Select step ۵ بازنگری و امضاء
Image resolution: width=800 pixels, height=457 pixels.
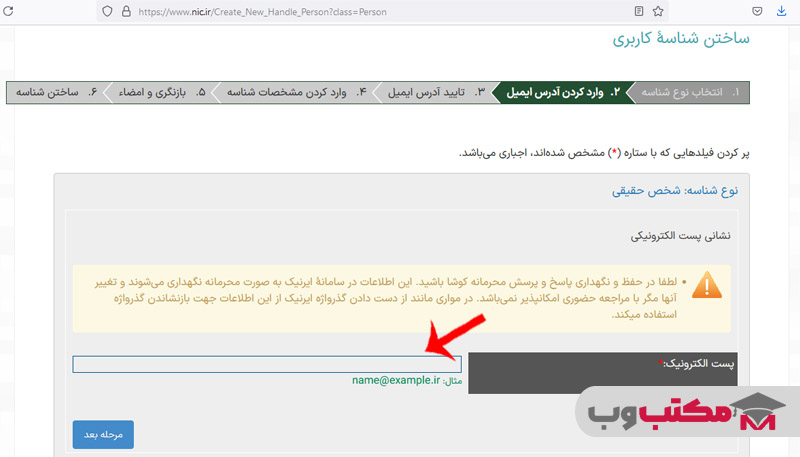[x=162, y=92]
